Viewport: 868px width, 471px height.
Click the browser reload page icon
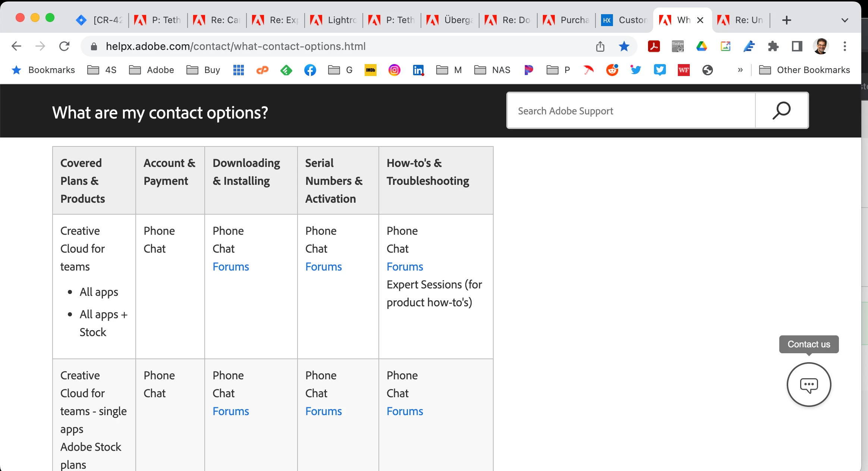pyautogui.click(x=64, y=46)
